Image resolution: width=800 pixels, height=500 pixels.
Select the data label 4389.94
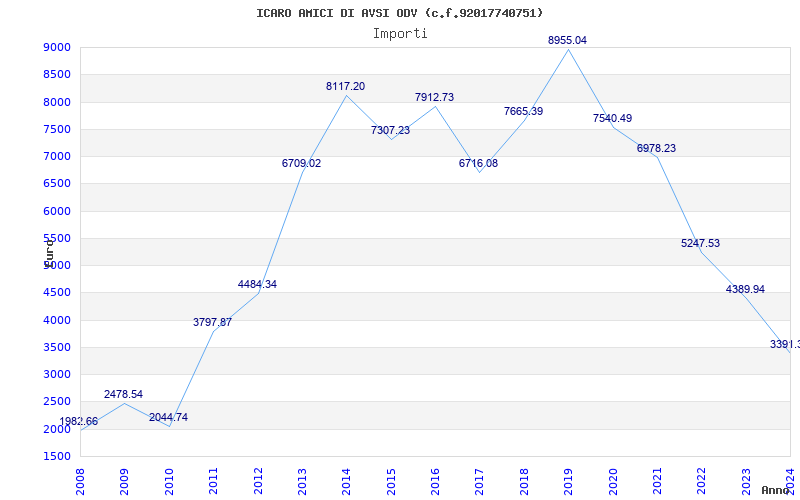click(745, 289)
